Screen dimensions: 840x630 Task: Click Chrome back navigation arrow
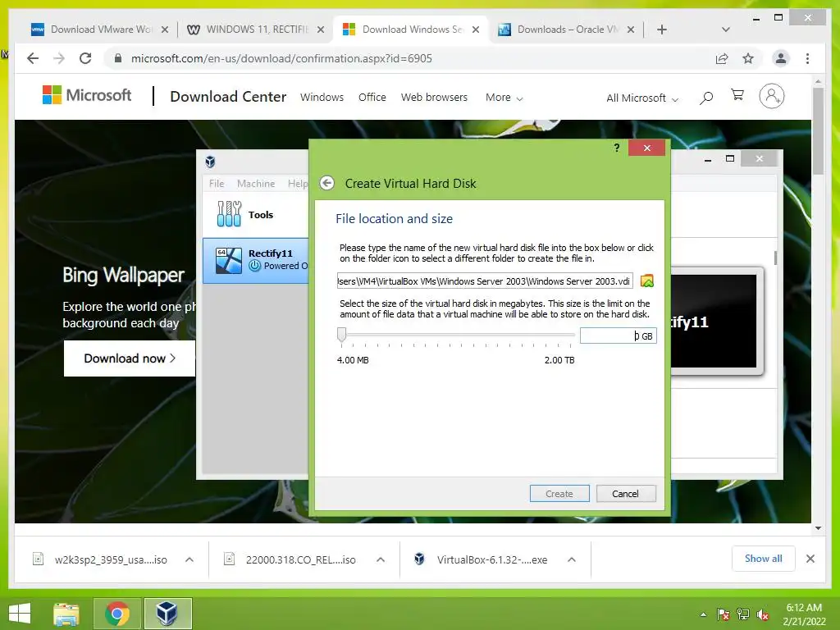pos(33,58)
